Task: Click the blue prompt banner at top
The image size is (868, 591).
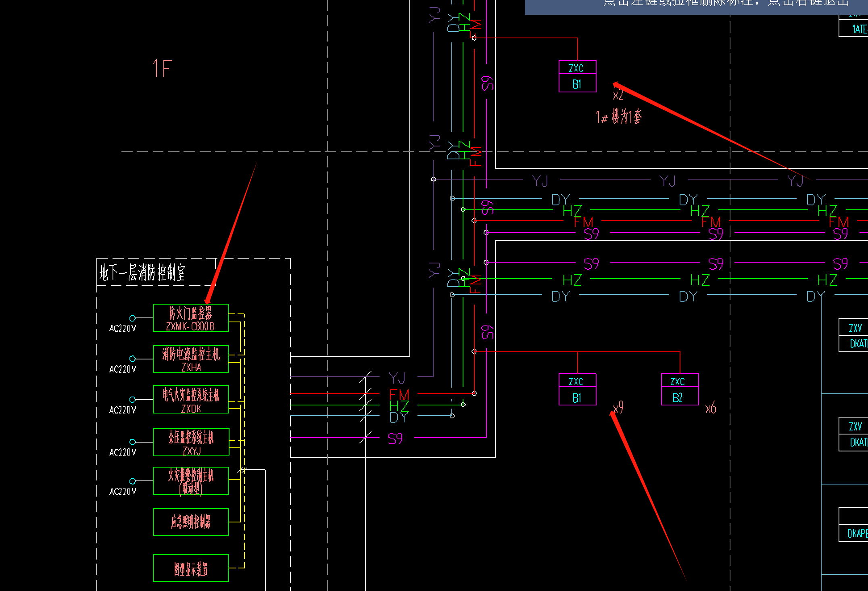Action: pyautogui.click(x=696, y=6)
